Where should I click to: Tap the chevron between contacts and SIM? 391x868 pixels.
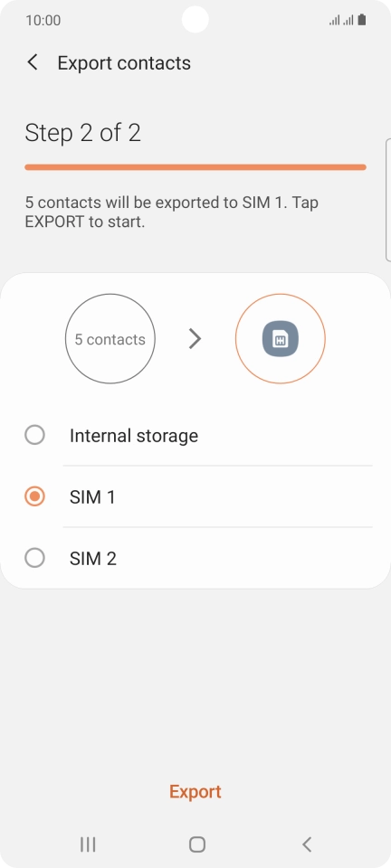tap(195, 339)
